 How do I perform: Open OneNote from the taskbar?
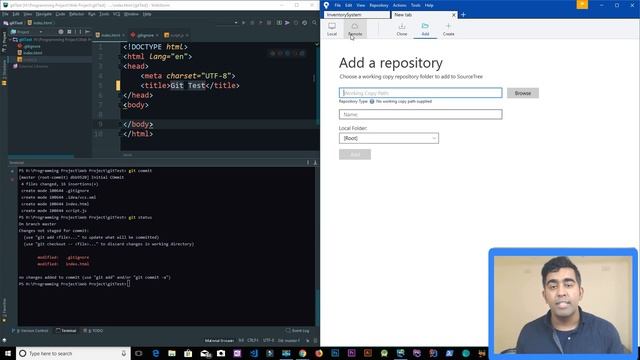pyautogui.click(x=237, y=353)
